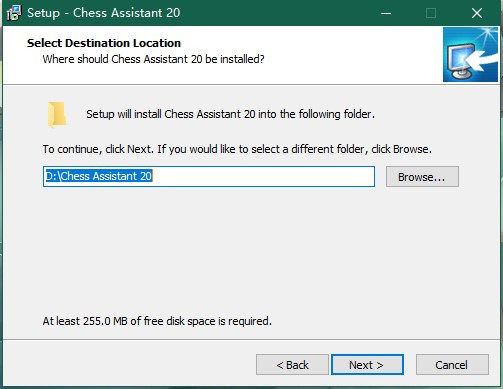Focus the destination folder path field

pos(209,176)
